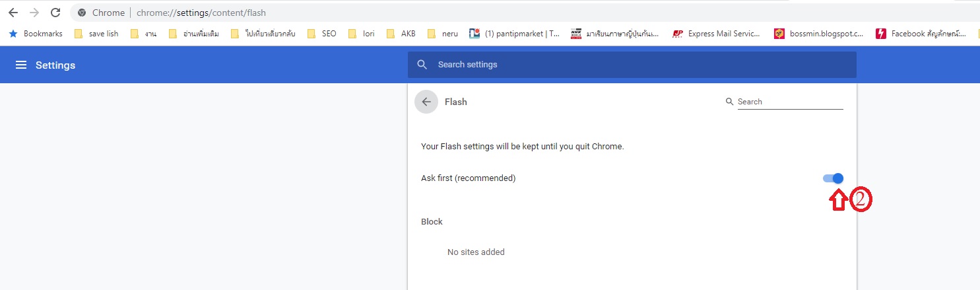Screen dimensions: 980x290
Task: Click the Flash page Search field
Action: tap(789, 102)
